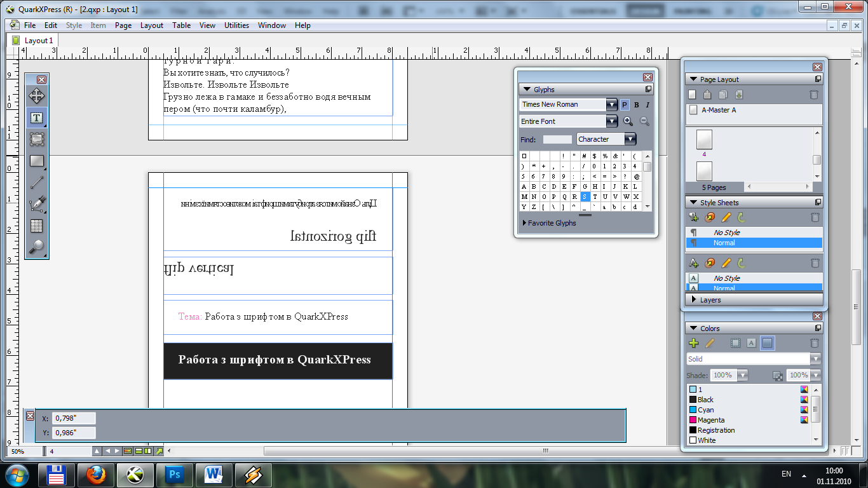Image resolution: width=868 pixels, height=488 pixels.
Task: Collapse the Page Layout palette
Action: (693, 79)
